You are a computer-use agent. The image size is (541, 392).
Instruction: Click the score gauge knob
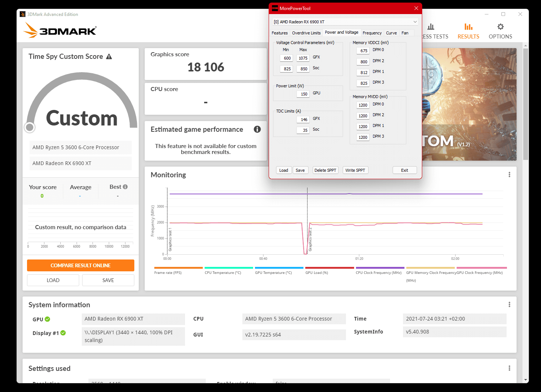[x=30, y=127]
